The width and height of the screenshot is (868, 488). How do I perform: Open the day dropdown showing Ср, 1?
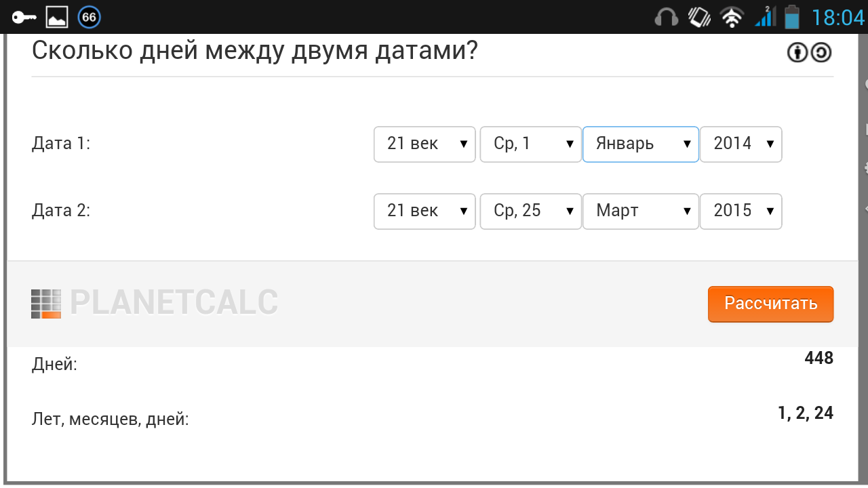(x=531, y=144)
